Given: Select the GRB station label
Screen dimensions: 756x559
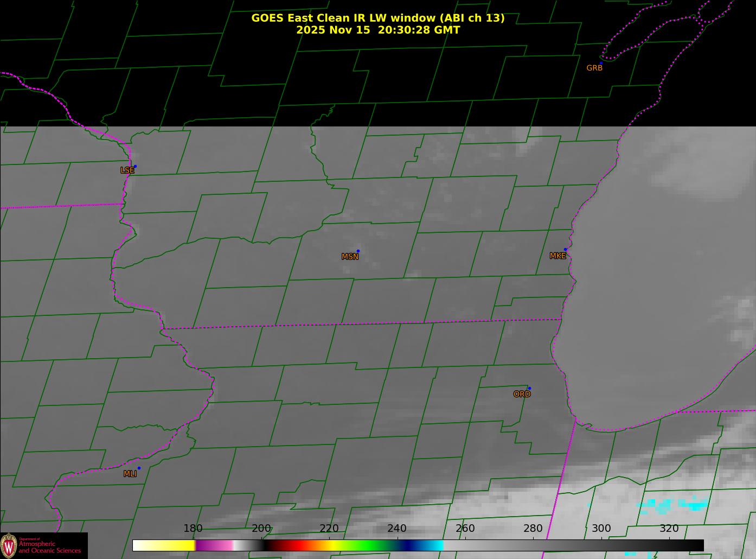Looking at the screenshot, I should pos(594,68).
